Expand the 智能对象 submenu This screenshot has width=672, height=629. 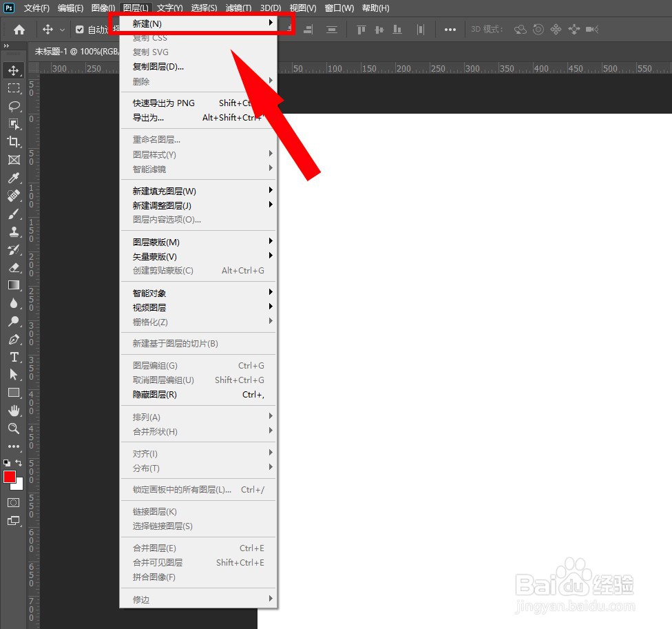click(198, 293)
